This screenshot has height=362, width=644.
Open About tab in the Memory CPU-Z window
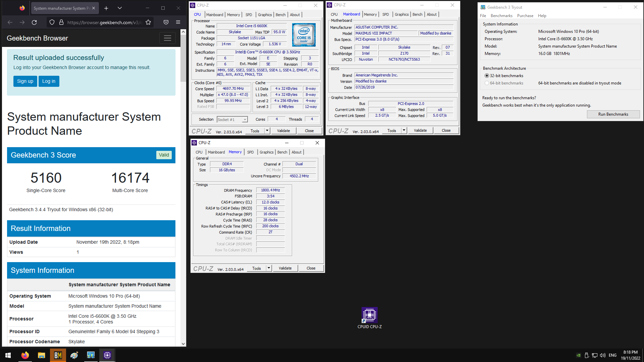click(x=296, y=152)
